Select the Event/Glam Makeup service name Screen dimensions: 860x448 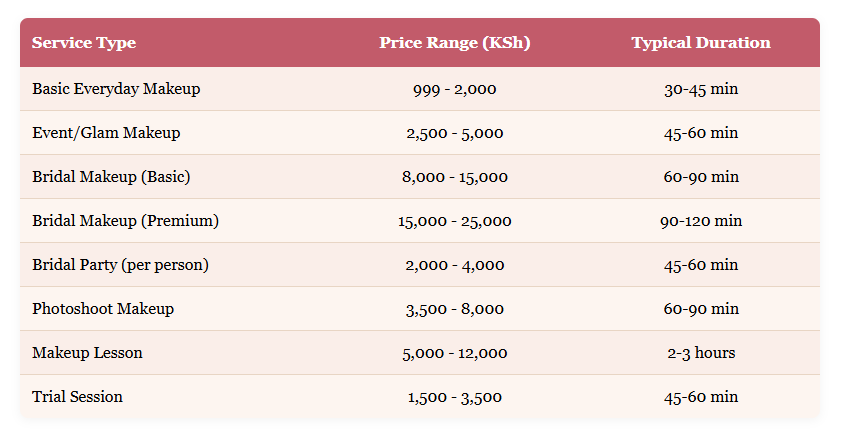coord(106,133)
